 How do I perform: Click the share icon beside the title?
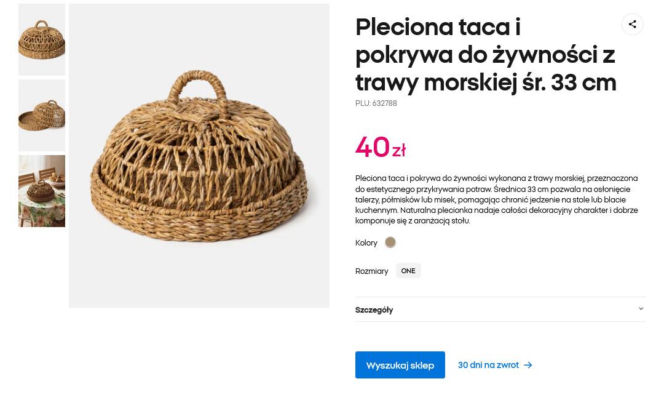[632, 24]
